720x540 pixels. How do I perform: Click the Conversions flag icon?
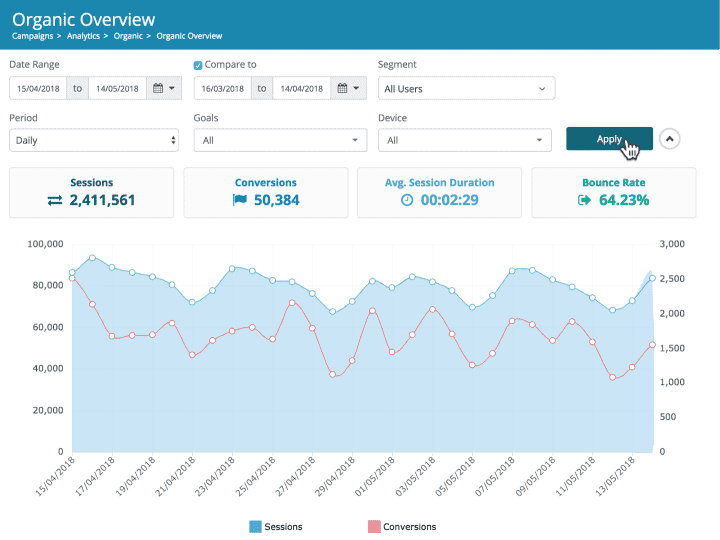[x=240, y=200]
